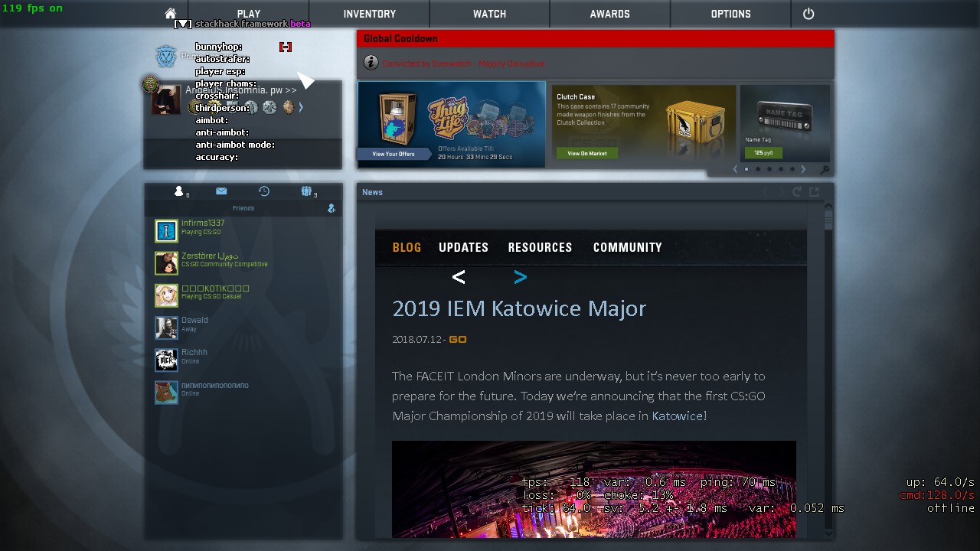980x551 pixels.
Task: Open the PLAY menu
Action: (x=249, y=14)
